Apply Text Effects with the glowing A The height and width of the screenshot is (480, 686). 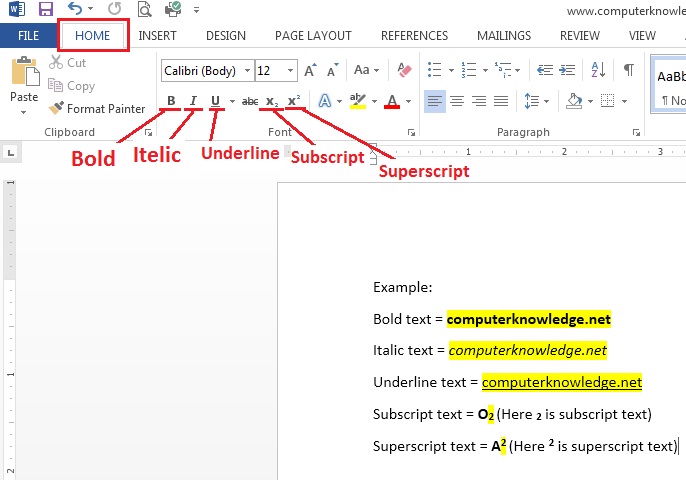pyautogui.click(x=325, y=101)
